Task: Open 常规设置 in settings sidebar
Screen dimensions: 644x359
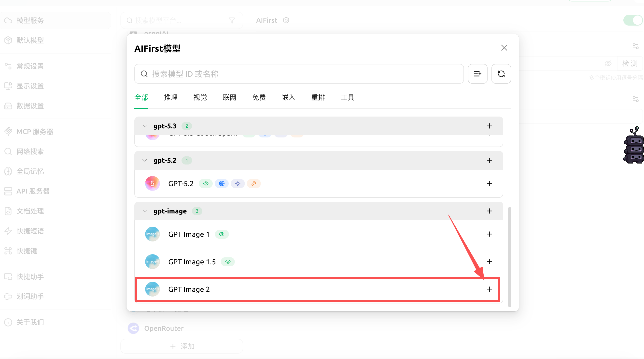Action: 56,66
